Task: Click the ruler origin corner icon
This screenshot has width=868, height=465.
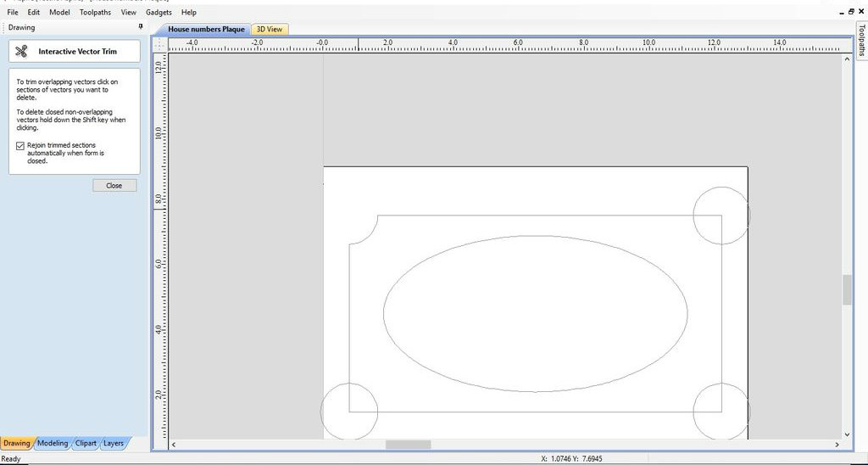Action: tap(160, 44)
